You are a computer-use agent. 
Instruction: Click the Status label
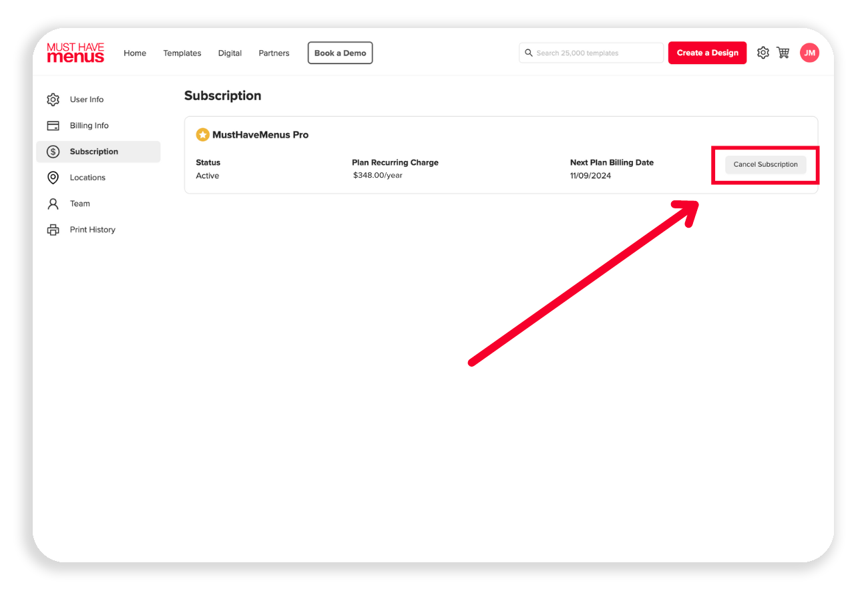[208, 162]
